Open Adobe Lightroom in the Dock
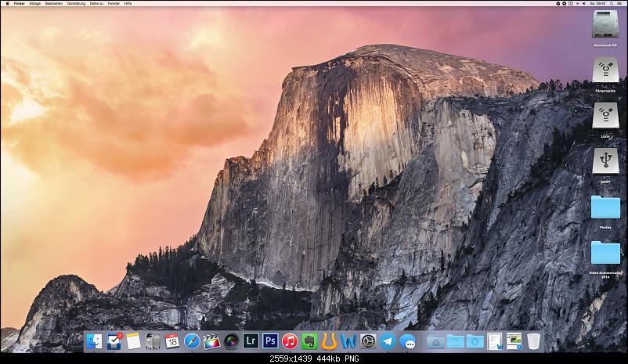This screenshot has height=364, width=628. pos(251,341)
